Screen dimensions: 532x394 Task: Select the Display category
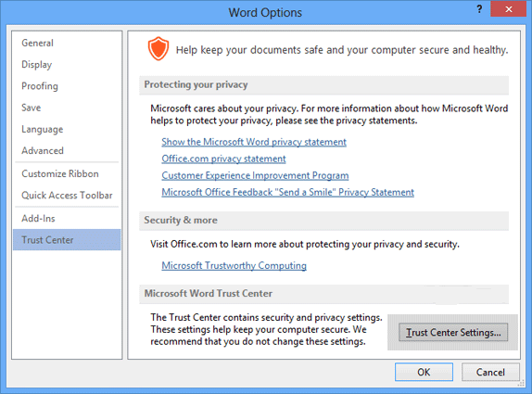37,65
